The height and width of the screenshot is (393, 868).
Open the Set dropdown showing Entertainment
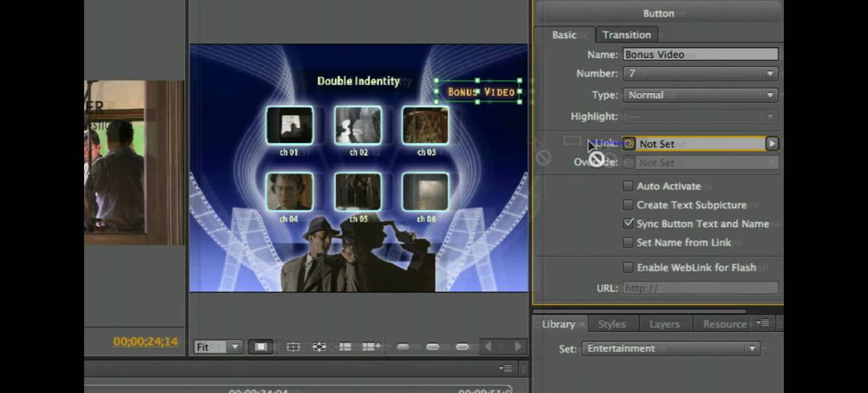point(671,348)
